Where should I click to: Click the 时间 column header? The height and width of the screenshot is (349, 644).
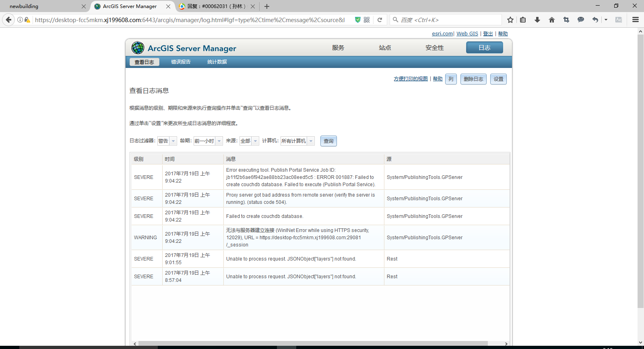[193, 159]
